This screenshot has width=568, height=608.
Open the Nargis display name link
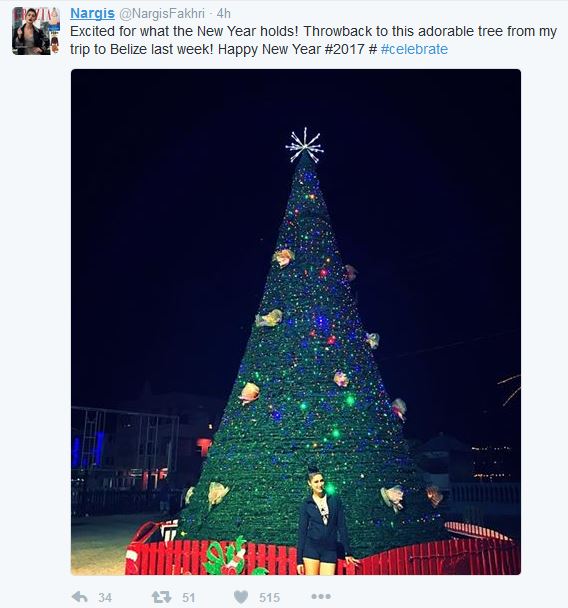92,14
